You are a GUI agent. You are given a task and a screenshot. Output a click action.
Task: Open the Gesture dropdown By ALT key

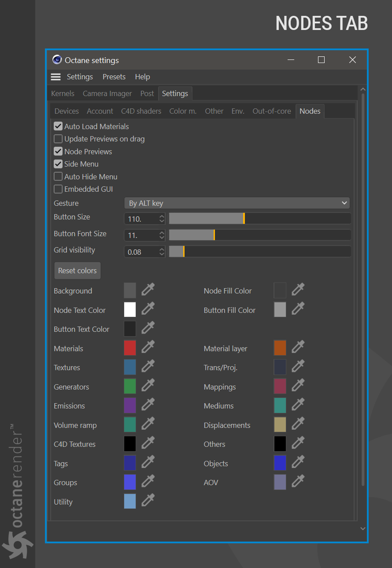point(237,203)
